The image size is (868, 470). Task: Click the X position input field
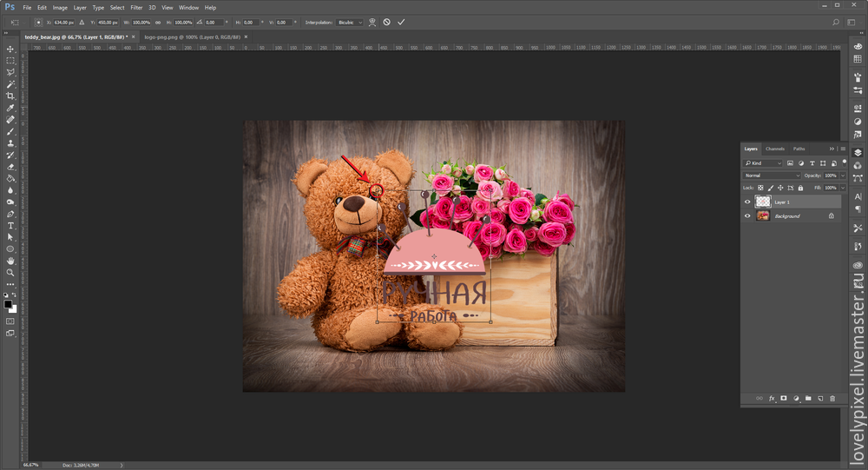point(64,22)
